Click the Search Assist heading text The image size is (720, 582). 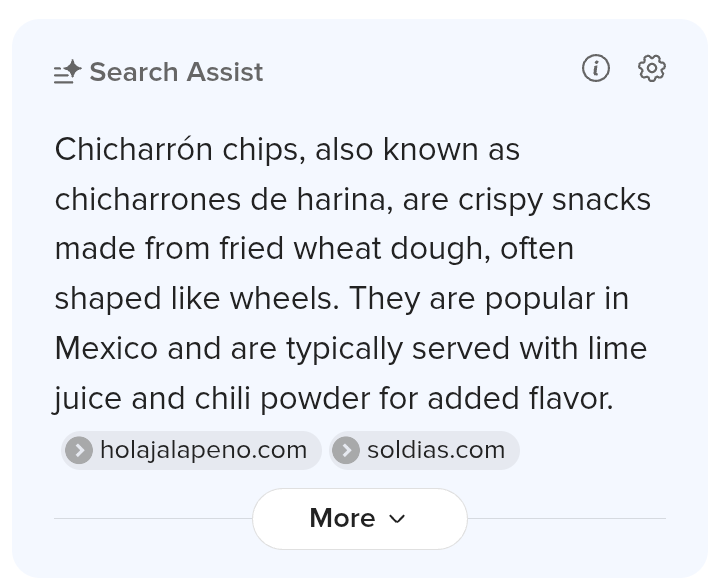point(176,72)
